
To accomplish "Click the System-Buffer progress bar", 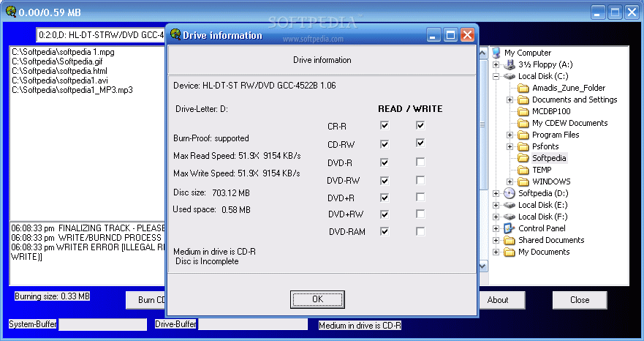I will [102, 324].
